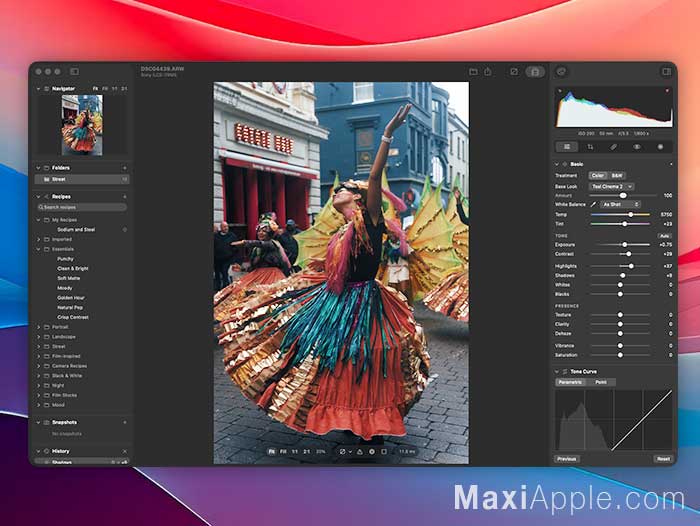700x526 pixels.
Task: Click the round icon above the histogram
Action: pyautogui.click(x=561, y=71)
